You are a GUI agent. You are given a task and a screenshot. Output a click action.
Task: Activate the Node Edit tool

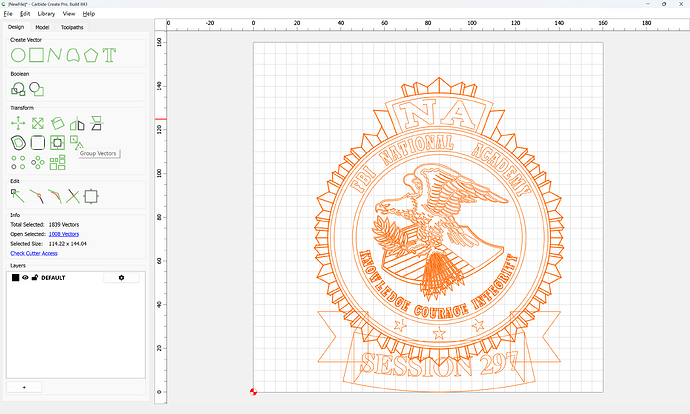pyautogui.click(x=18, y=196)
